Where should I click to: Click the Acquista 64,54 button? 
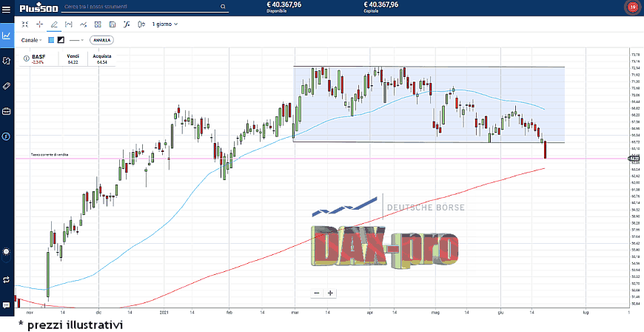[102, 59]
